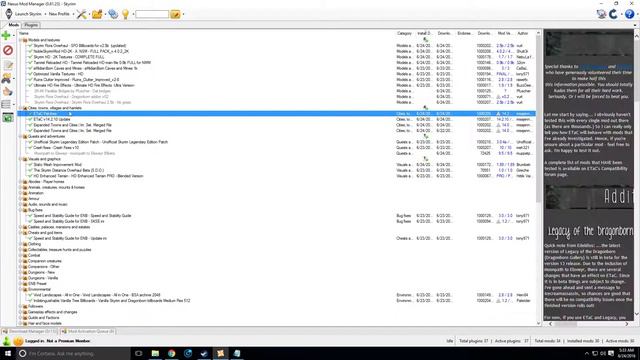Click the Cortana search box
Viewport: 640px width, 360px height.
73,353
